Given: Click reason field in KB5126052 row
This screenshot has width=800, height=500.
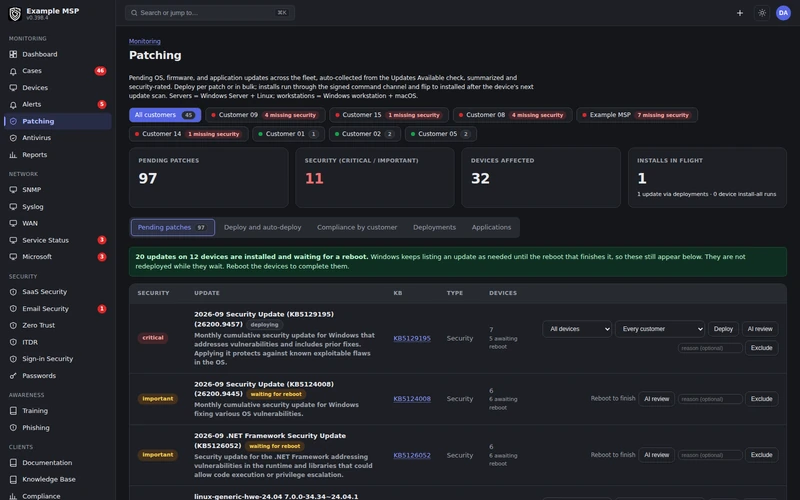Looking at the screenshot, I should [710, 455].
